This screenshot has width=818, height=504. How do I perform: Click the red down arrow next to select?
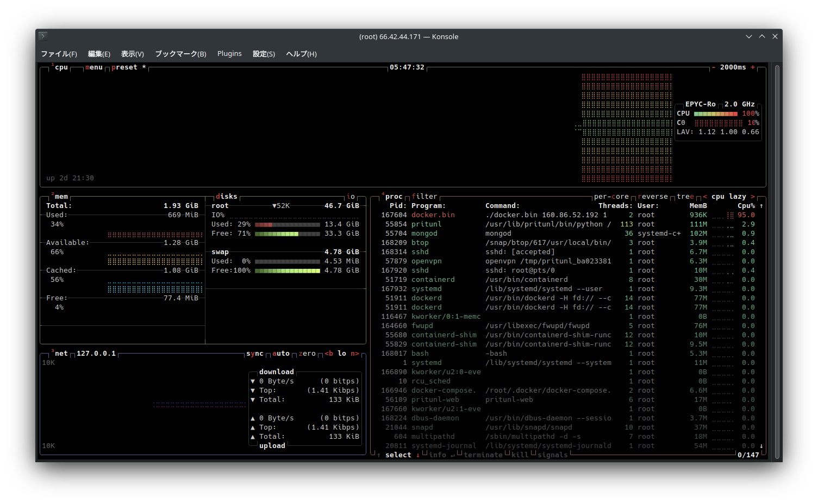[418, 455]
